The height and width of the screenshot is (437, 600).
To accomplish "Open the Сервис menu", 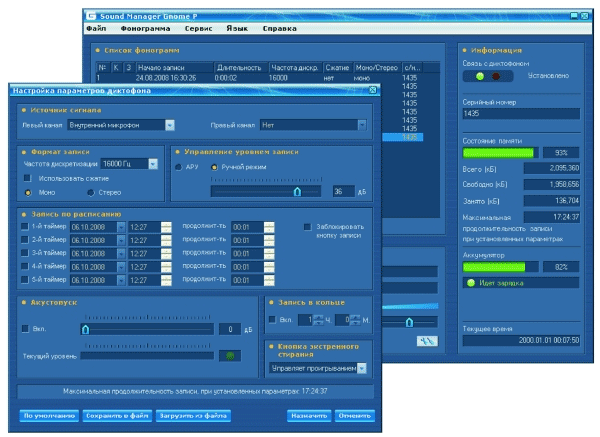I will click(x=198, y=28).
